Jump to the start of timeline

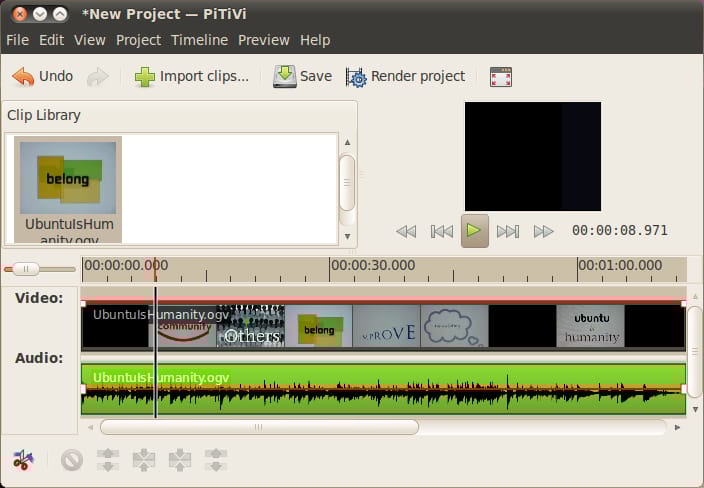[x=441, y=231]
